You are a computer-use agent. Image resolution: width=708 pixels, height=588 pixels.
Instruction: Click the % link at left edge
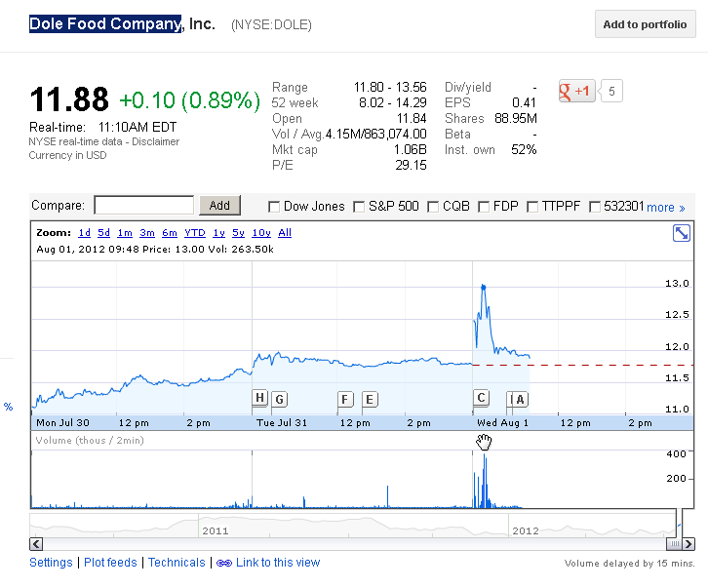[8, 407]
